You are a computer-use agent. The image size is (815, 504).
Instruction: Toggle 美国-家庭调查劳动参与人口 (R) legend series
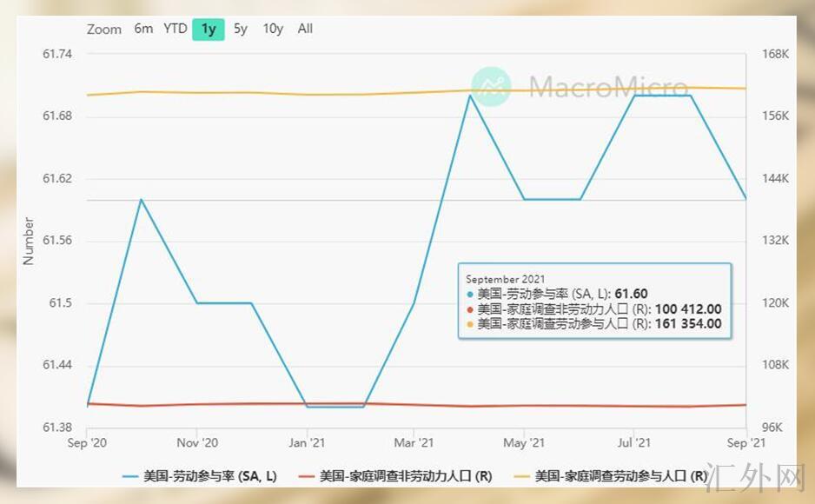[611, 476]
